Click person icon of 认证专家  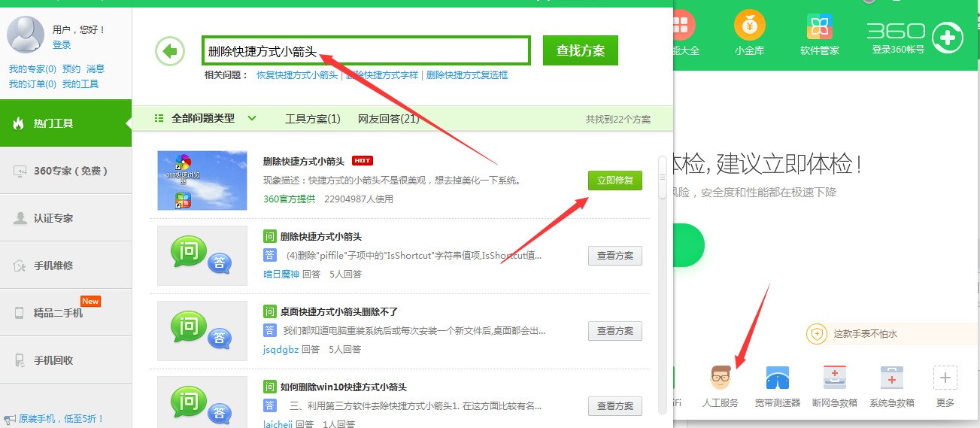(x=20, y=218)
